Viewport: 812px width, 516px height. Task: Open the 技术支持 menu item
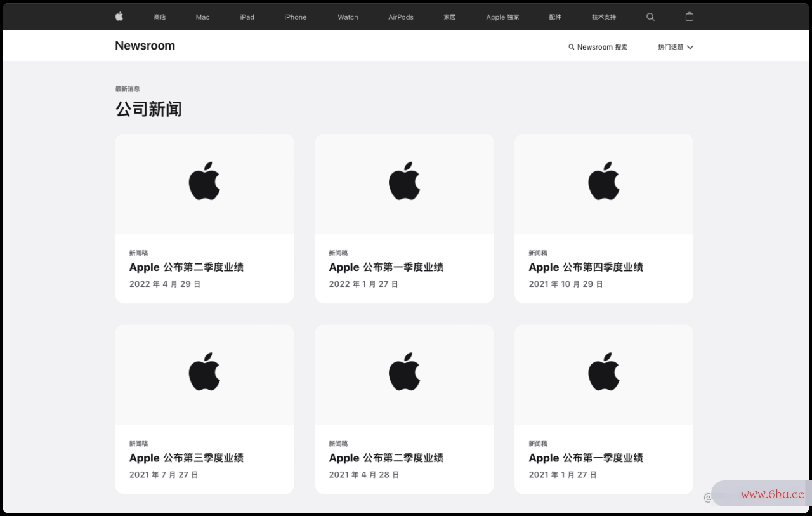[x=604, y=17]
